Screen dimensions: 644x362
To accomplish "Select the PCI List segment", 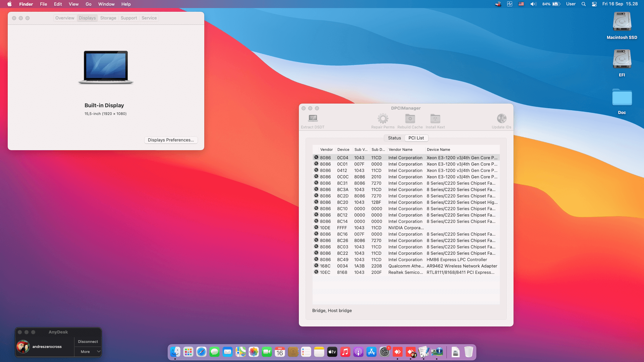I will [x=416, y=138].
